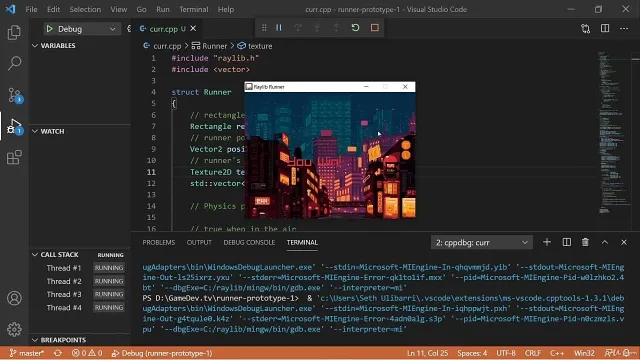Open the Explorer view in the activity bar
Viewport: 640px width, 360px height.
14,33
